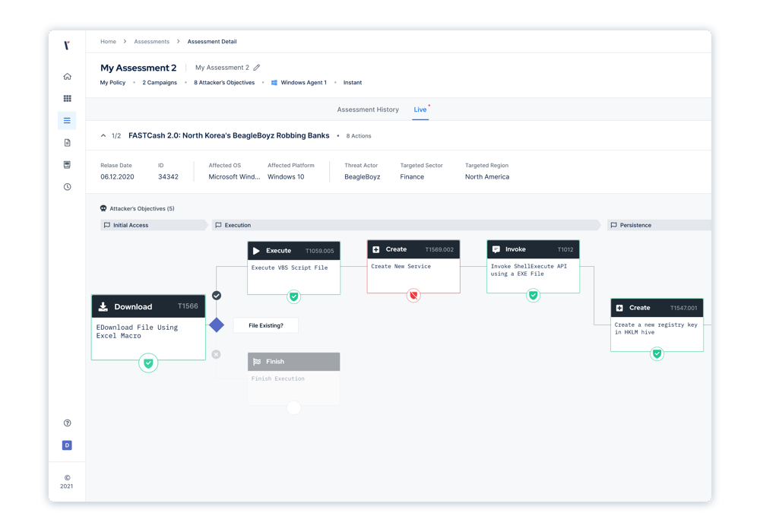Click the plus icon in Create T1547.001 card
Image resolution: width=760 pixels, height=532 pixels.
(619, 308)
